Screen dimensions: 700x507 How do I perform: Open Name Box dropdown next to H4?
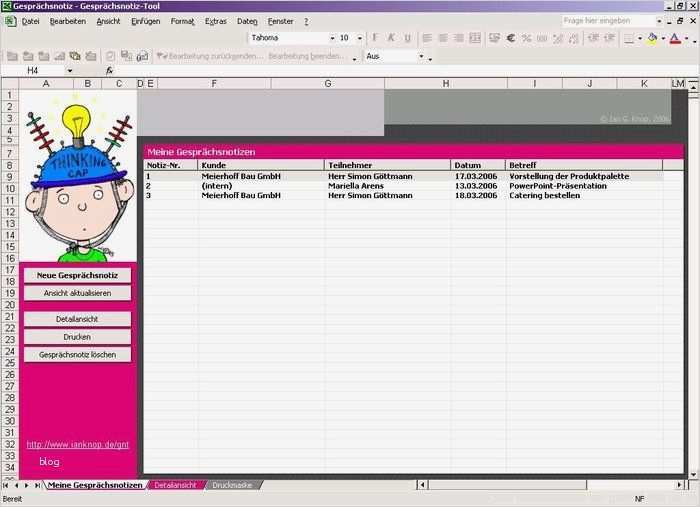[x=70, y=71]
